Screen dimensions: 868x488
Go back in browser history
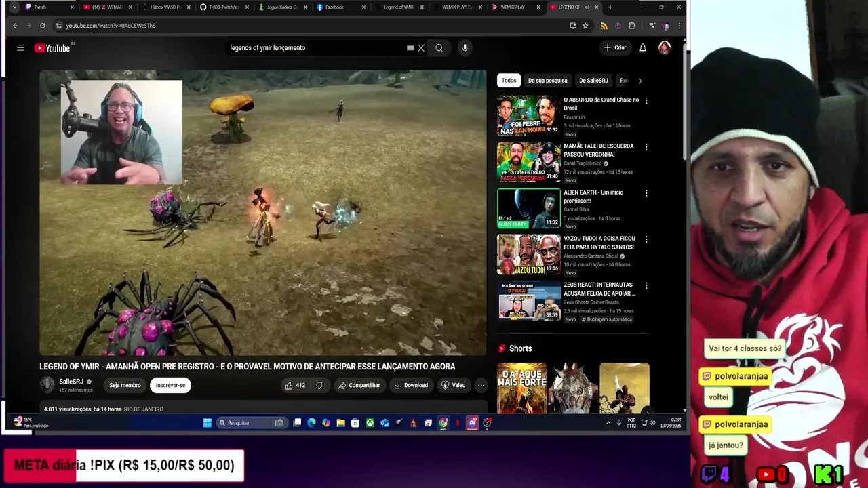15,26
